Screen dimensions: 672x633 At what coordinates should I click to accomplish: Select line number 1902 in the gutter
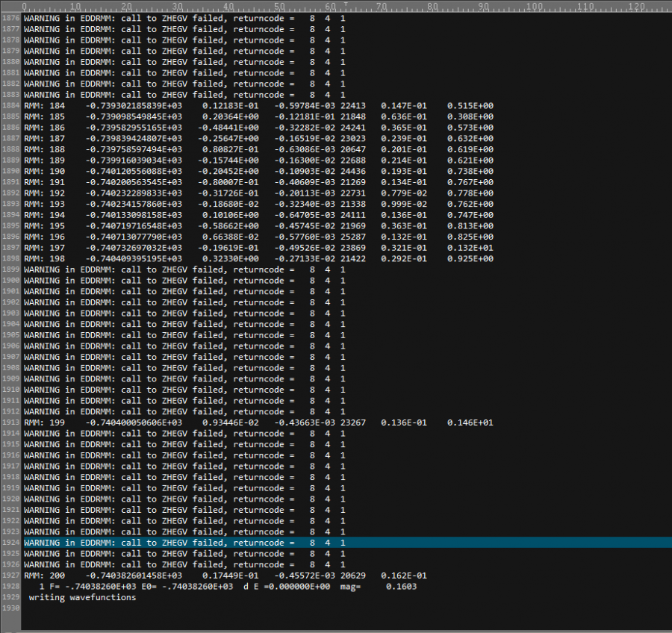10,302
